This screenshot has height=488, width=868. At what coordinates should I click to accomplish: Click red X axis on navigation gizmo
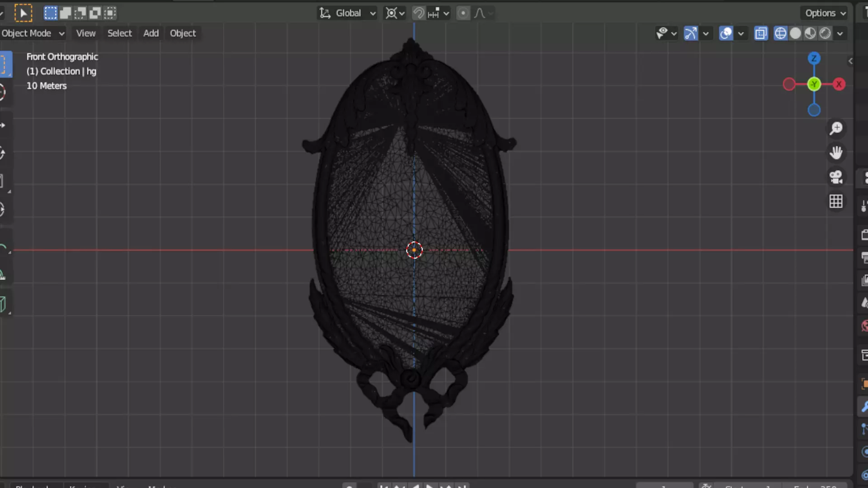pos(839,84)
